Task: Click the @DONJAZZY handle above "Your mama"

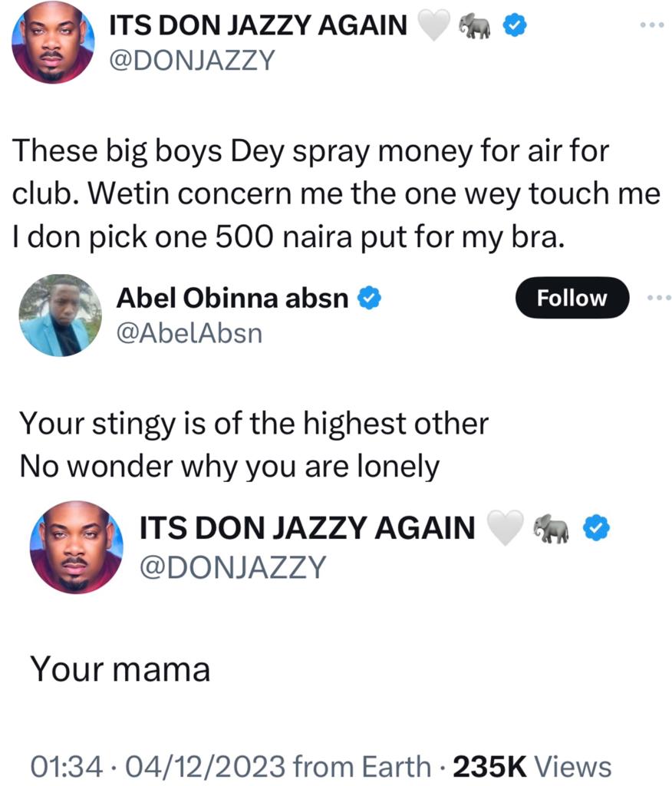Action: [x=232, y=567]
